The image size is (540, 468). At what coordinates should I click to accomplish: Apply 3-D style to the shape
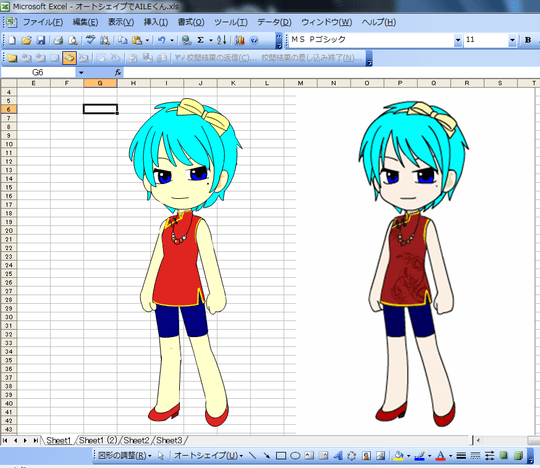pos(518,456)
